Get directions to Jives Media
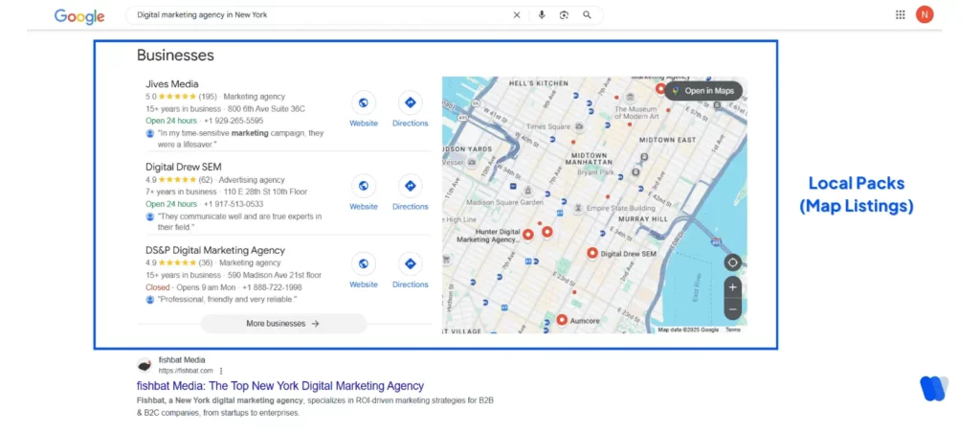Image resolution: width=980 pixels, height=432 pixels. click(x=410, y=102)
